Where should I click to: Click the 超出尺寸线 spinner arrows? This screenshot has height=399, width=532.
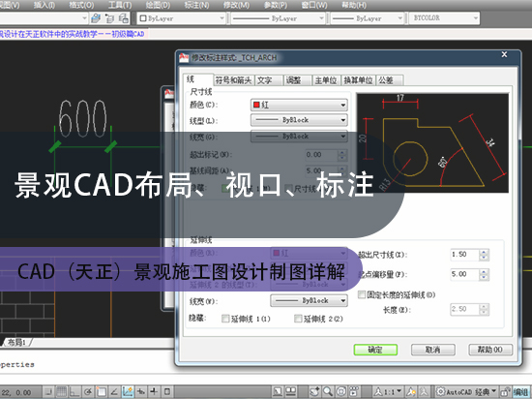485,255
